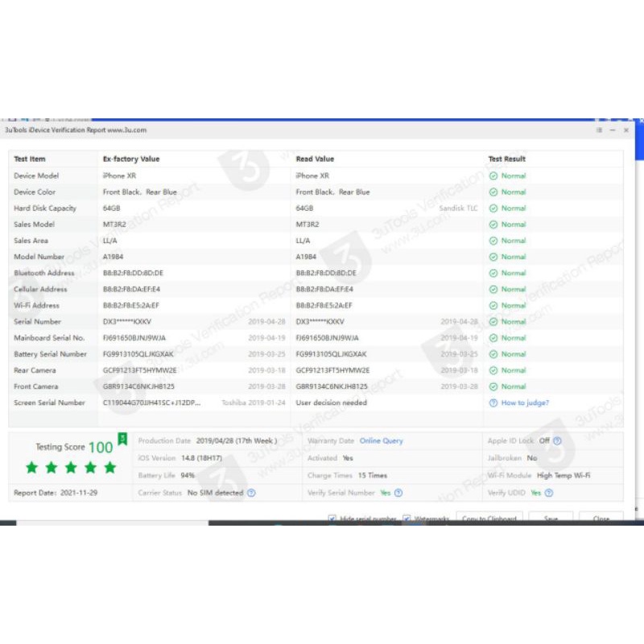
Task: Click Normal check icon in Front Camera row
Action: point(493,386)
